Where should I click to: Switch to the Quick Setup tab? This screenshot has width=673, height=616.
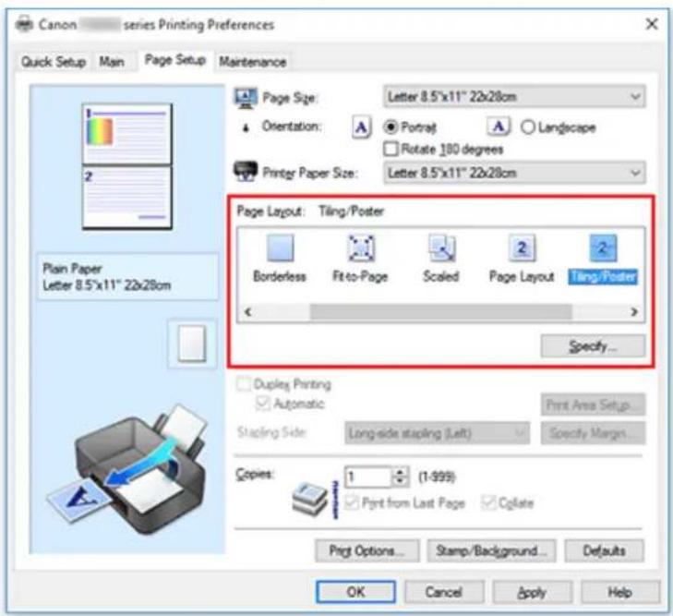tap(54, 62)
